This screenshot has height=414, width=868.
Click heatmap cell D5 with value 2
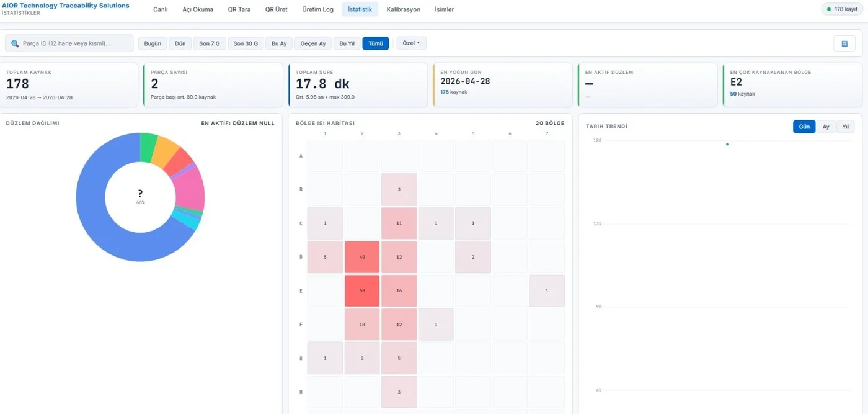(473, 257)
